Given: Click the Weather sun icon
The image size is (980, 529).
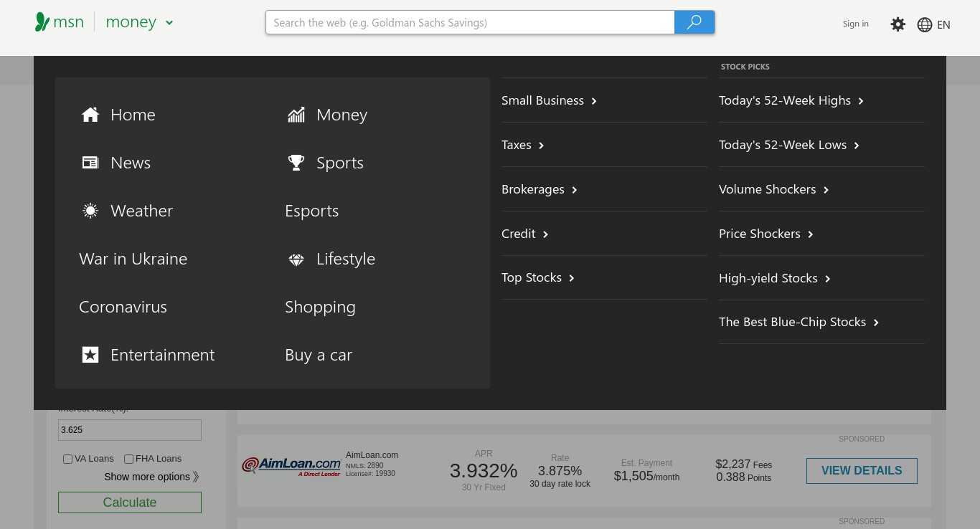Looking at the screenshot, I should tap(90, 211).
